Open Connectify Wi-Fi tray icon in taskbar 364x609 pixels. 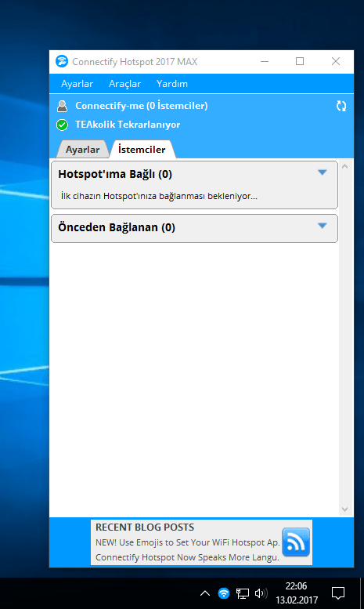point(224,593)
